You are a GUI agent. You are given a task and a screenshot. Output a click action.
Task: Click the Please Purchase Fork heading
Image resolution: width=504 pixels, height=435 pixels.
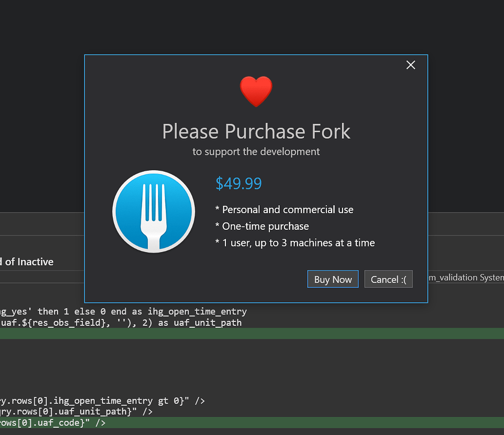256,131
